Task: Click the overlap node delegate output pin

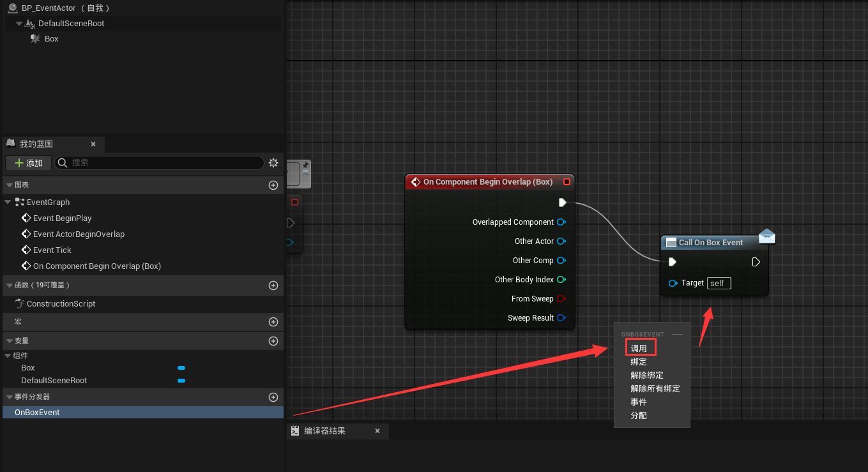Action: pos(567,182)
